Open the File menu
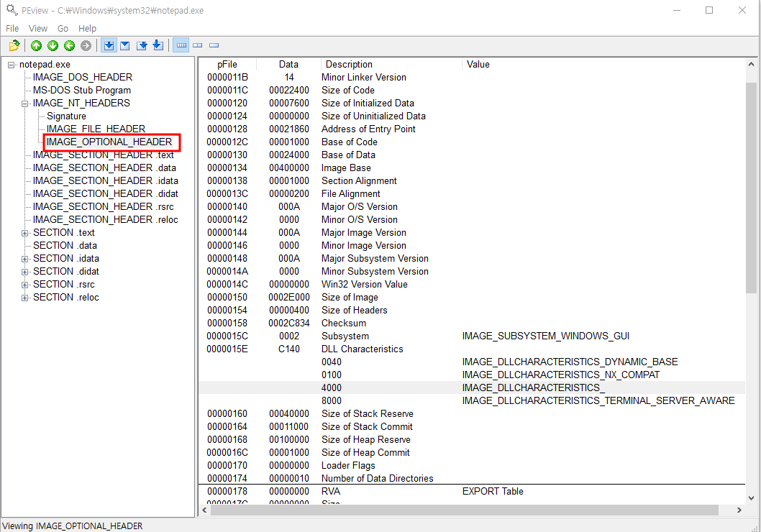This screenshot has height=532, width=761. point(12,29)
